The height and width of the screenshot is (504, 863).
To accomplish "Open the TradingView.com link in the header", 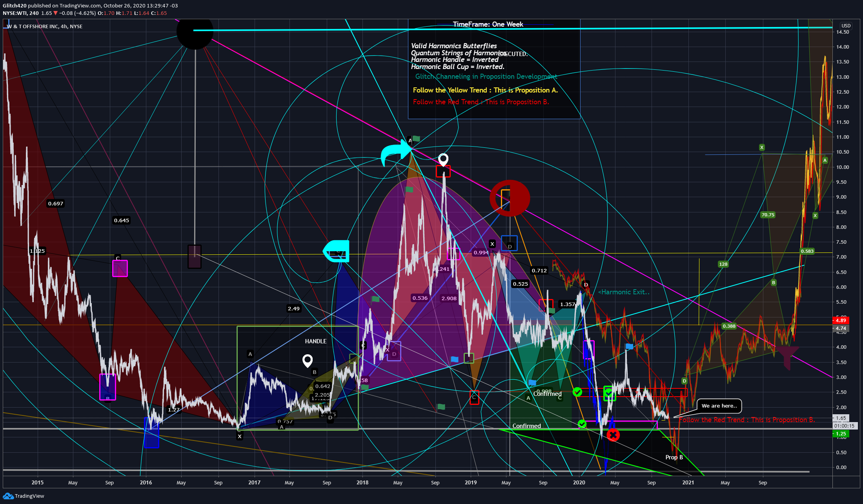I will [81, 6].
